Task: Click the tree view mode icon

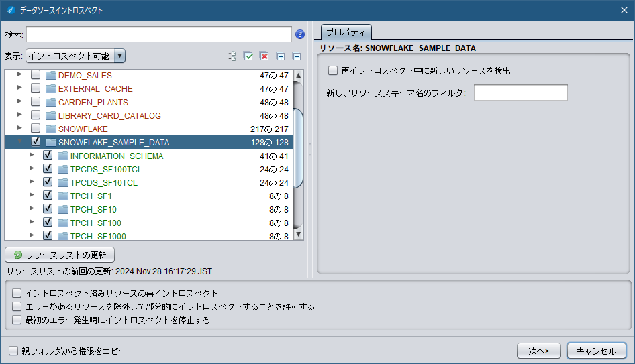Action: 232,56
